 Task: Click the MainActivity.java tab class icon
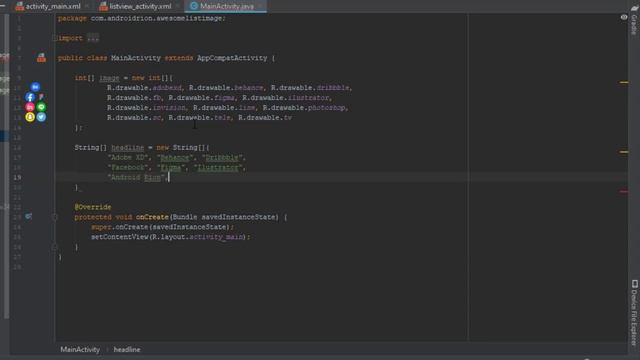tap(194, 6)
